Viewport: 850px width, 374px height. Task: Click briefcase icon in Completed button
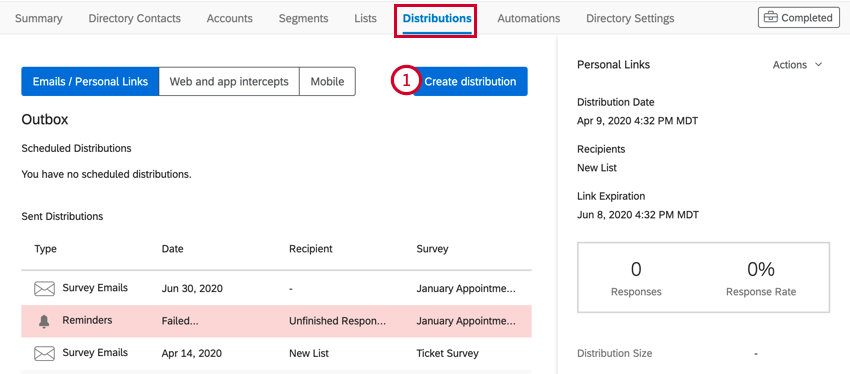[770, 18]
